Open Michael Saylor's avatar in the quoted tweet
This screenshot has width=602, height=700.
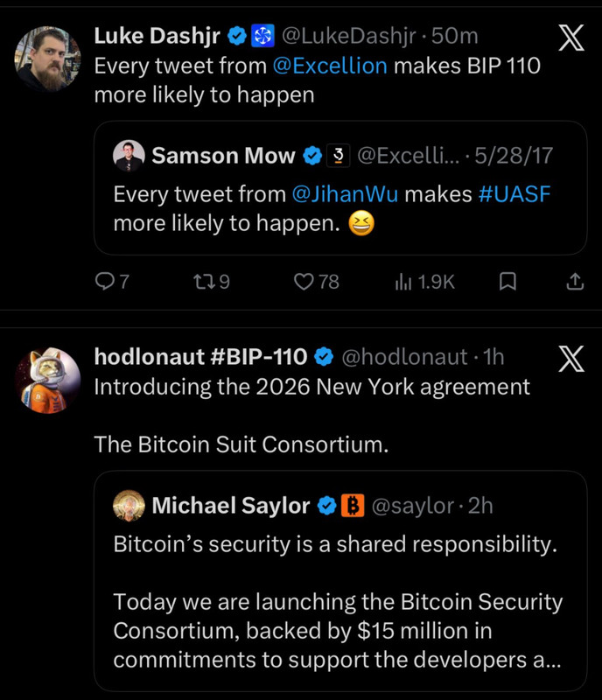coord(129,506)
